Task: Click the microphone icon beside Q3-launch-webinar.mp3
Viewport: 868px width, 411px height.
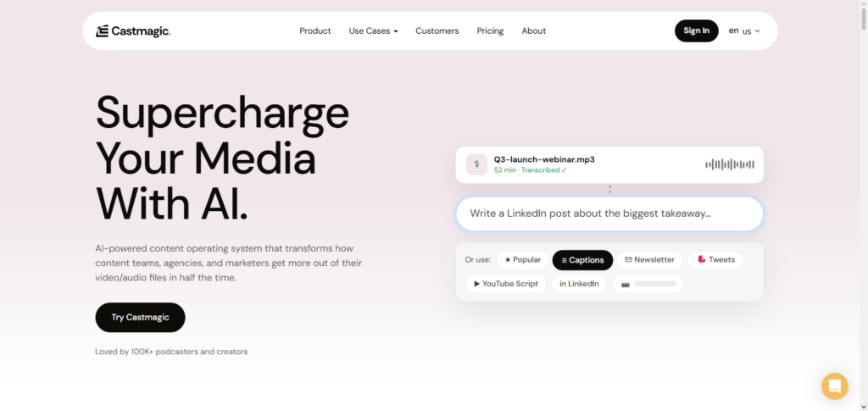Action: click(476, 164)
